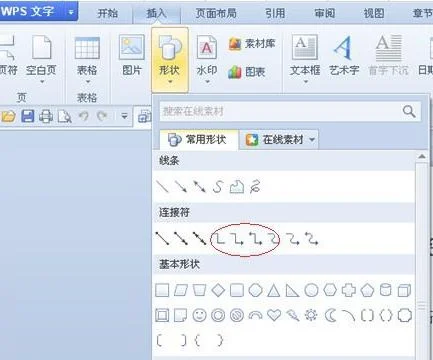Screen dimensions: 433x360
Task: Select the straight Line shape under 线条
Action: click(x=162, y=187)
